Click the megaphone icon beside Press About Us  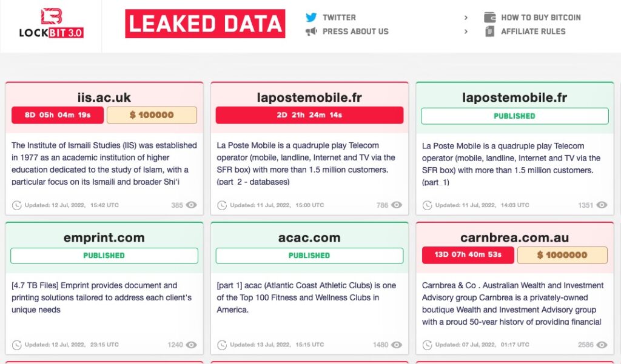pos(311,31)
